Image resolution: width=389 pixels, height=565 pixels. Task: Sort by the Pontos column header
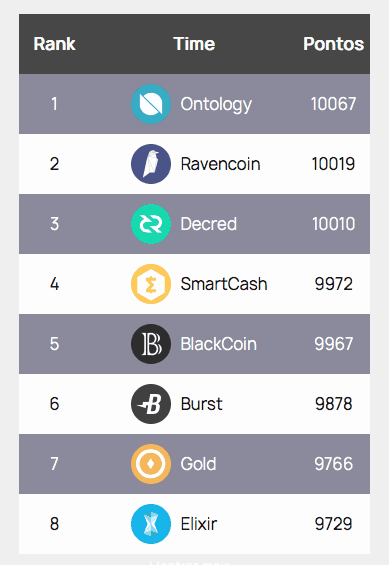[x=334, y=44]
